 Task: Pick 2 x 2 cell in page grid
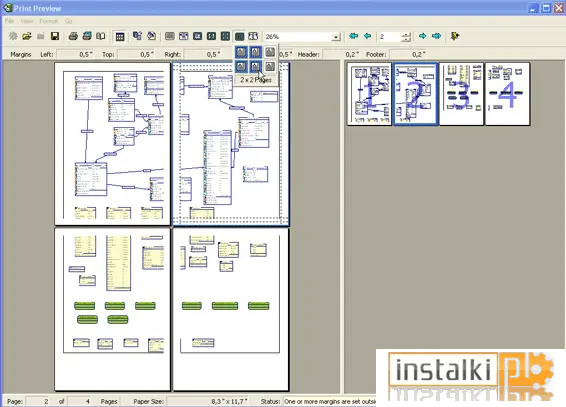pos(256,66)
